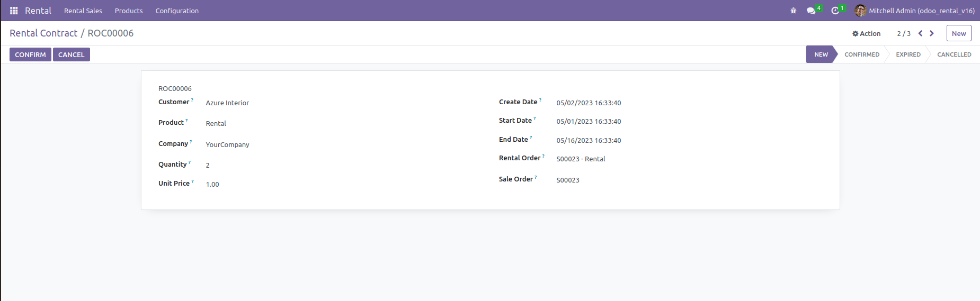The image size is (980, 301).
Task: Show help mark beside Company label
Action: 191,142
